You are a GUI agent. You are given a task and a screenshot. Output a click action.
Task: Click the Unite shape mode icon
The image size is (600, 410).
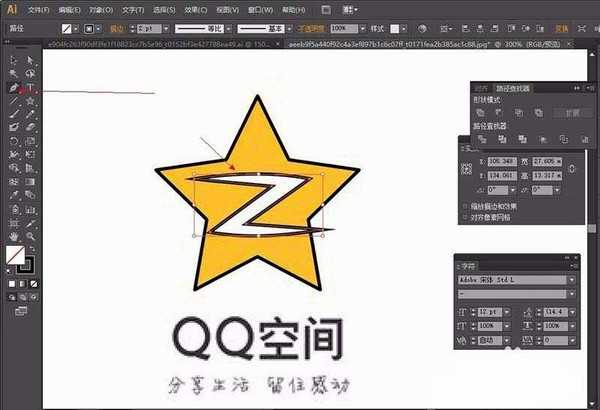coord(481,113)
